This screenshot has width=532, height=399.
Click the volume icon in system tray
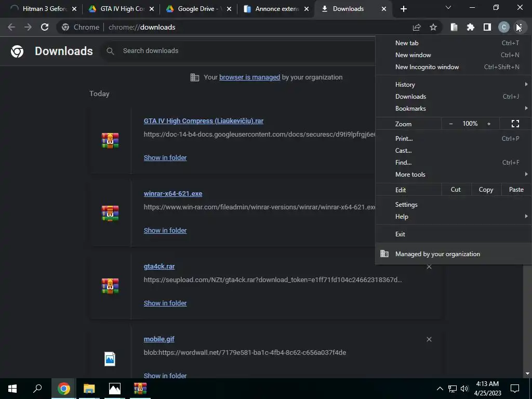[464, 389]
